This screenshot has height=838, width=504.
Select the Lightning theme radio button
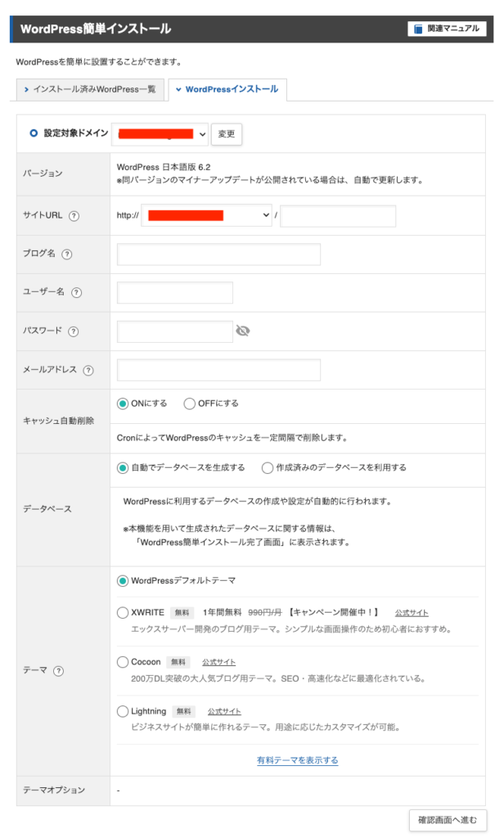(123, 711)
